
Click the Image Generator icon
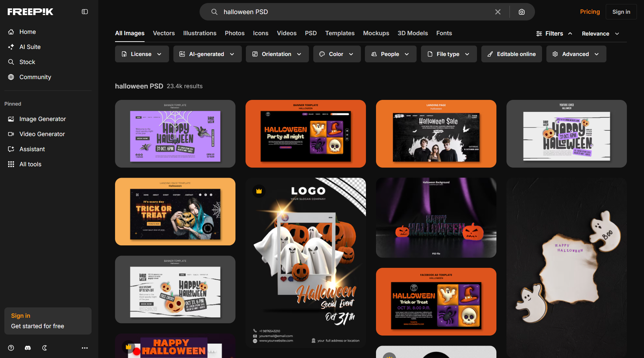(x=11, y=119)
